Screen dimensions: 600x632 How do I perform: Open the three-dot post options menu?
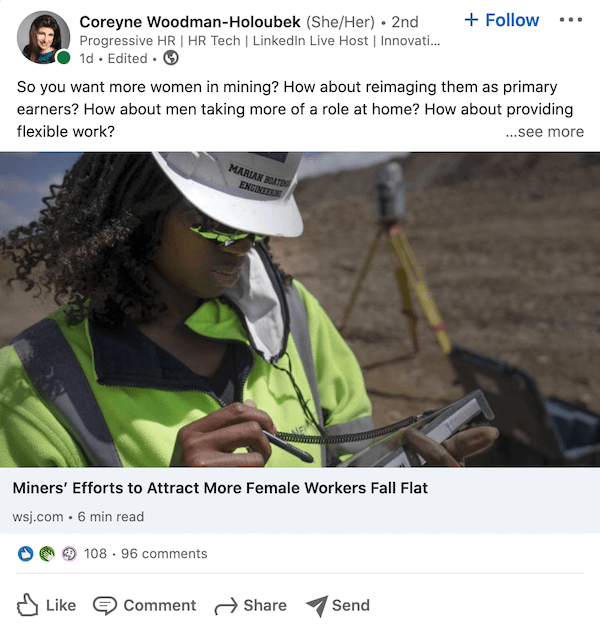[571, 20]
